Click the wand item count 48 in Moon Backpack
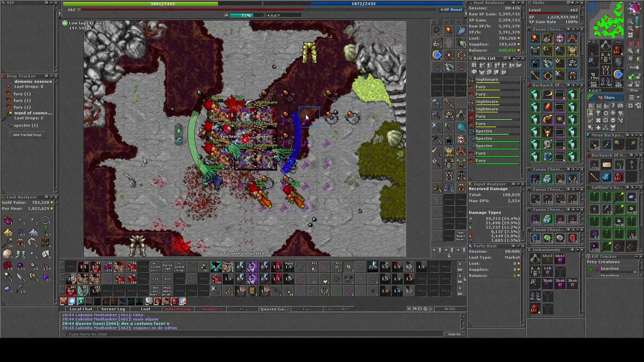The width and height of the screenshot is (644, 362). tap(595, 144)
